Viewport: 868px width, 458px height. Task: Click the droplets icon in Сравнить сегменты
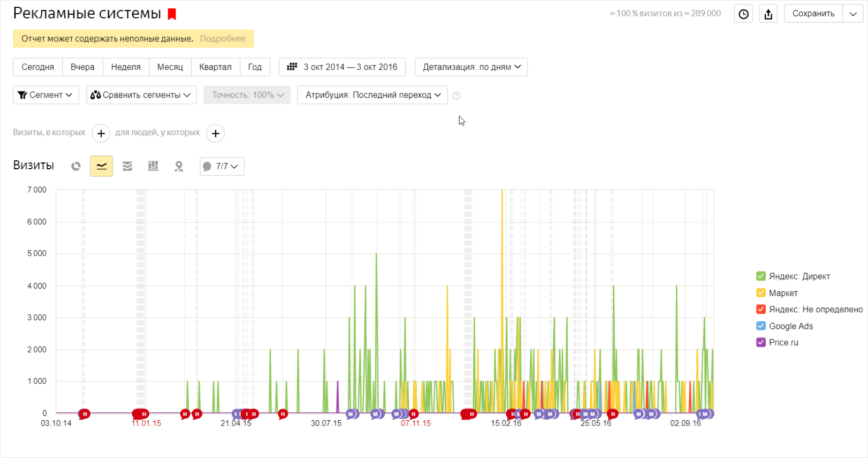(95, 95)
